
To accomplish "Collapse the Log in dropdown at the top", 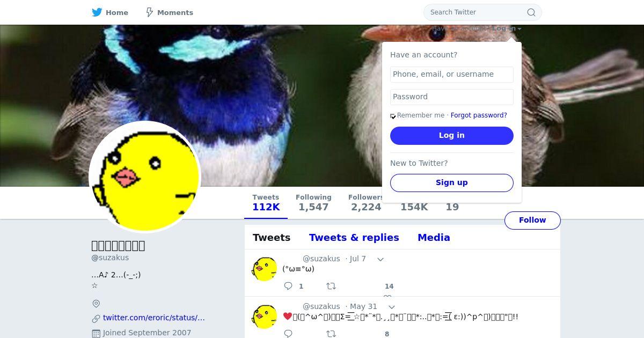I will [507, 28].
